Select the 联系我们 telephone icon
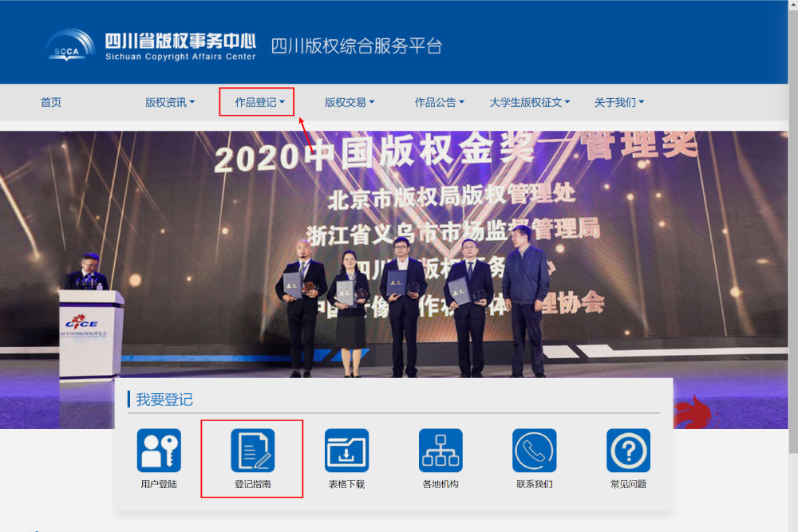Screen dimensions: 798x532 [534, 450]
